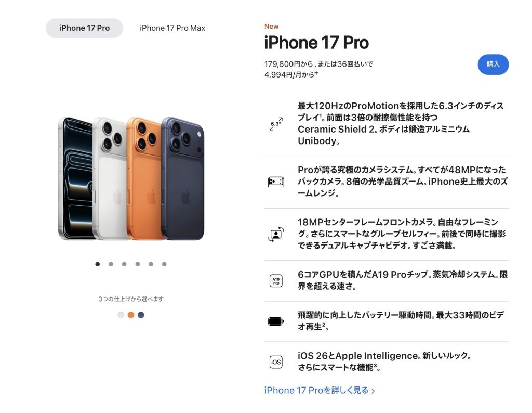
Task: Click the iPhone 17 Pro lineup image
Action: pyautogui.click(x=131, y=178)
